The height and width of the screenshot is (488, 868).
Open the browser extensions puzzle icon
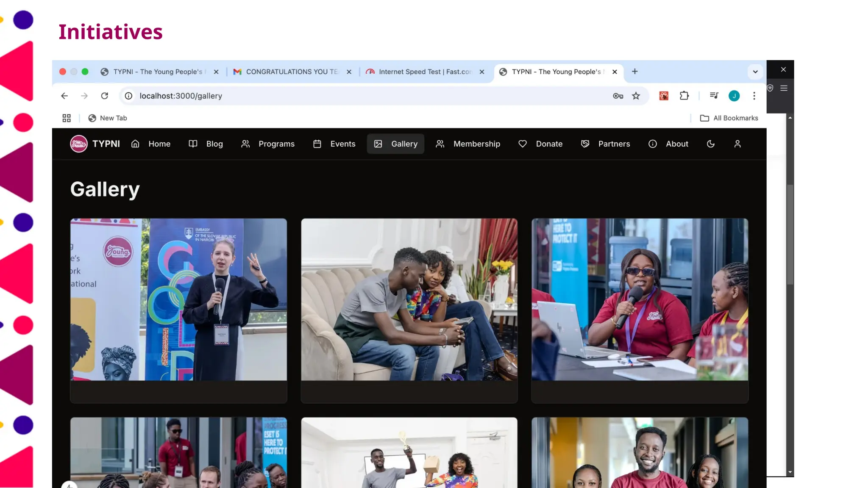click(x=684, y=96)
